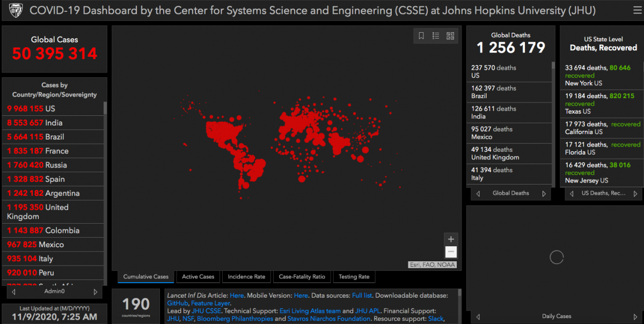Click left arrow beside Daily Cases
This screenshot has height=324, width=644.
(478, 316)
